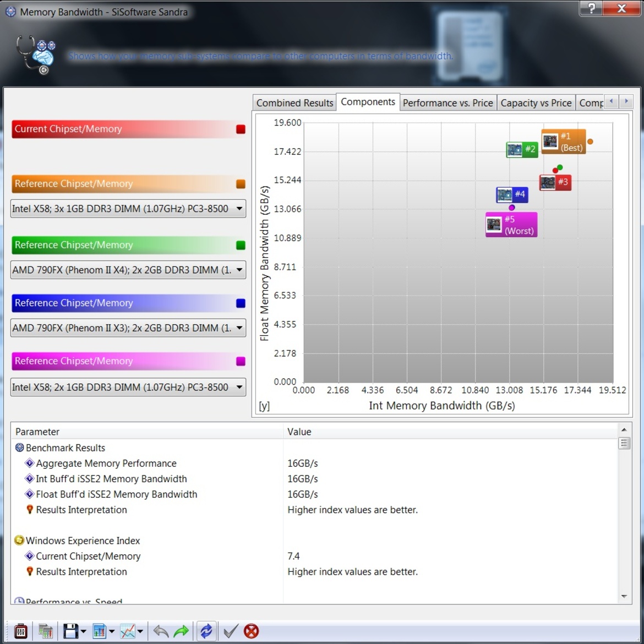Click the results list scrollbar thumb
Screen dimensions: 644x644
pos(624,443)
